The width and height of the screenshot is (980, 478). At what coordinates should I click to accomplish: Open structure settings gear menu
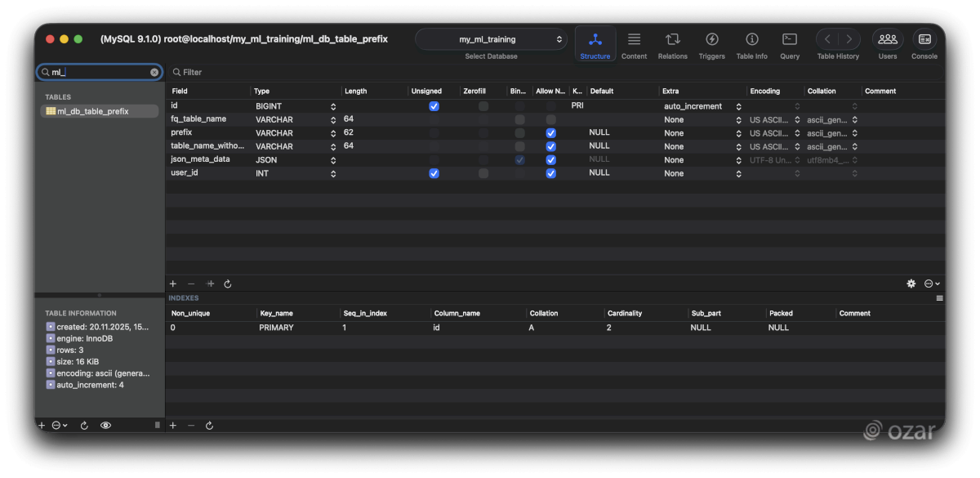click(x=911, y=284)
